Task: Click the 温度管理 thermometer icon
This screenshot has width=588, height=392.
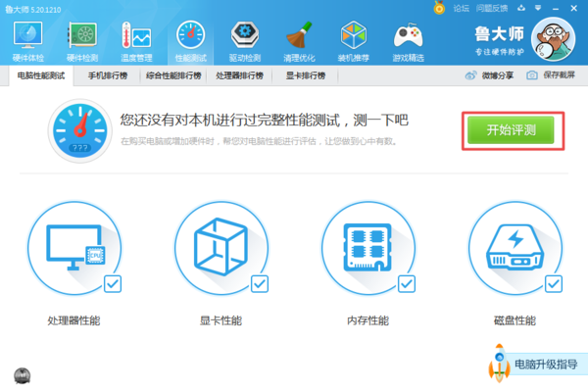Action: point(136,37)
